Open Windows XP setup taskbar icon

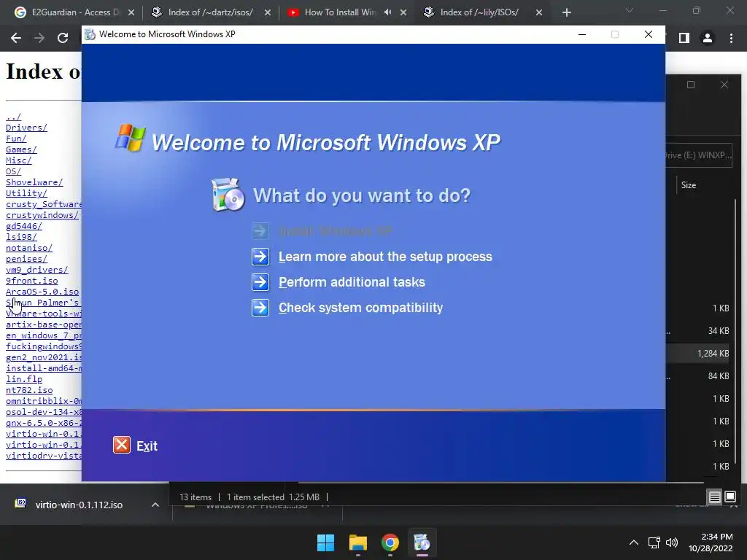422,542
